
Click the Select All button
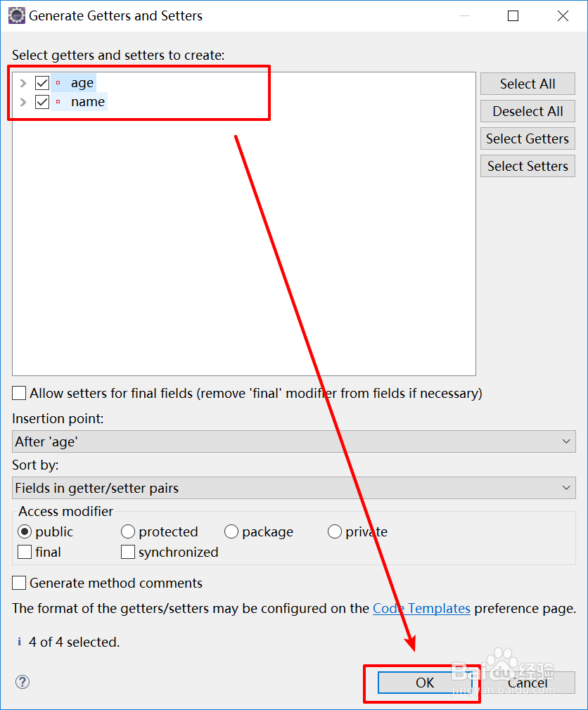(x=528, y=84)
